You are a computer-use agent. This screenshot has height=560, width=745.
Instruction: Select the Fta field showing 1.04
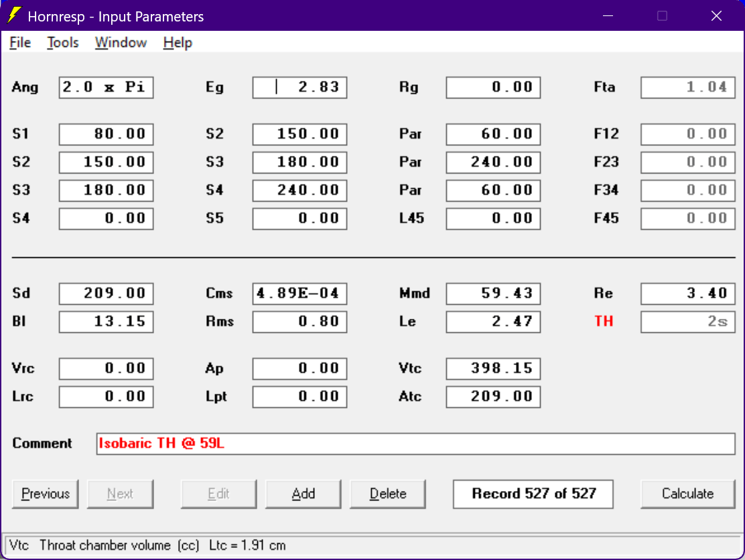click(687, 87)
